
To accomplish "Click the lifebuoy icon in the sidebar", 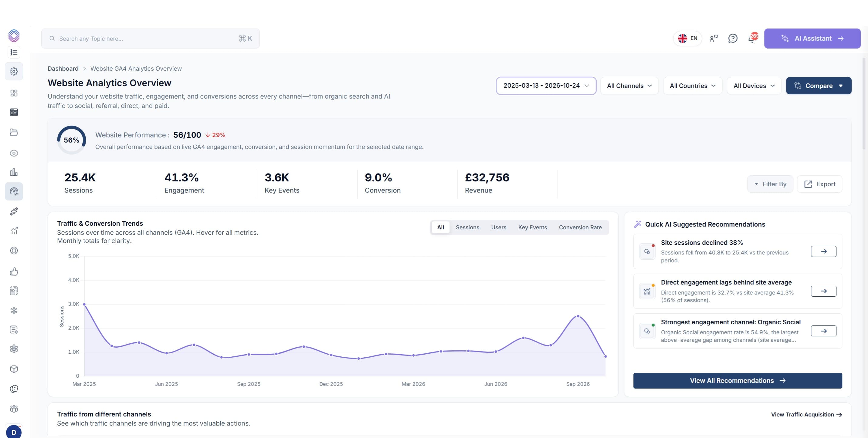I will pyautogui.click(x=14, y=251).
